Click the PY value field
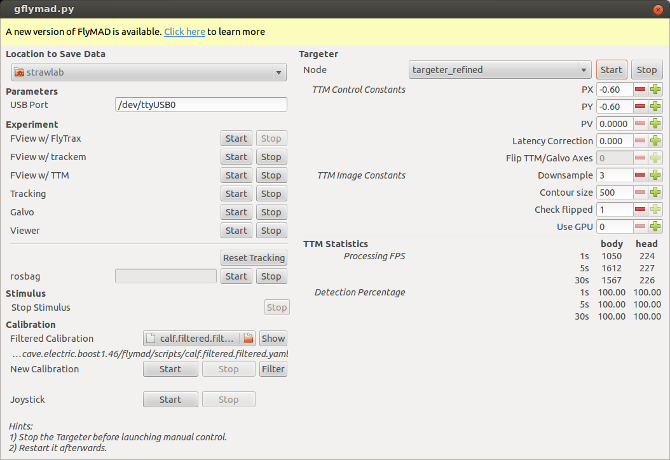The height and width of the screenshot is (460, 670). (614, 106)
